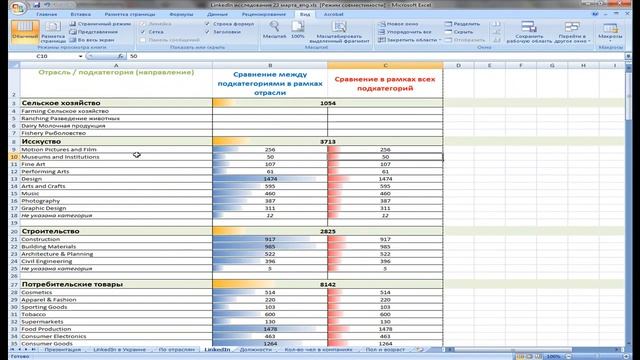
Task: Hide the window with Скрыть
Action: 459,32
